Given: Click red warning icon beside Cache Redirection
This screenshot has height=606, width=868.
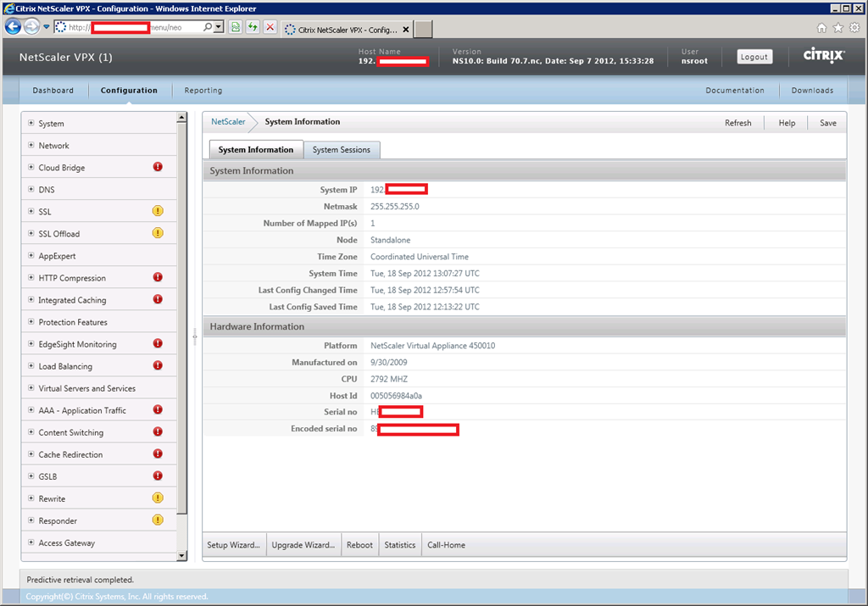Looking at the screenshot, I should pos(158,453).
